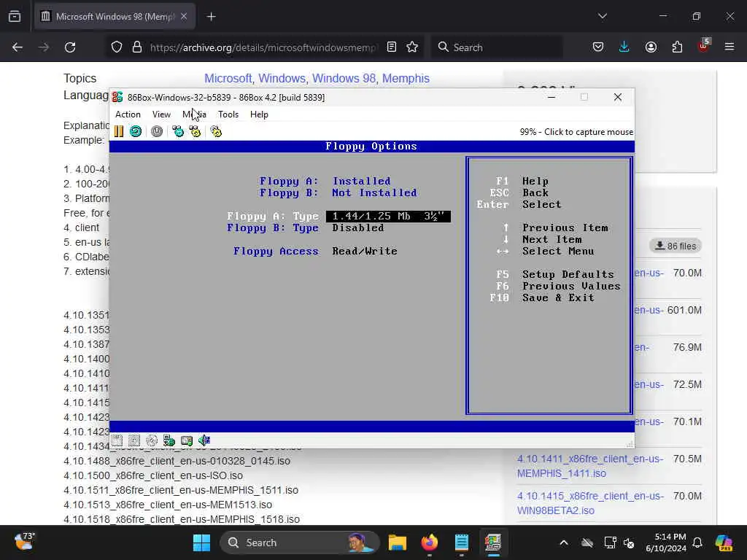Click the highlighted 1.44/1.25 Mb 3½" value
Viewport: 747px width, 560px height.
[x=388, y=216]
